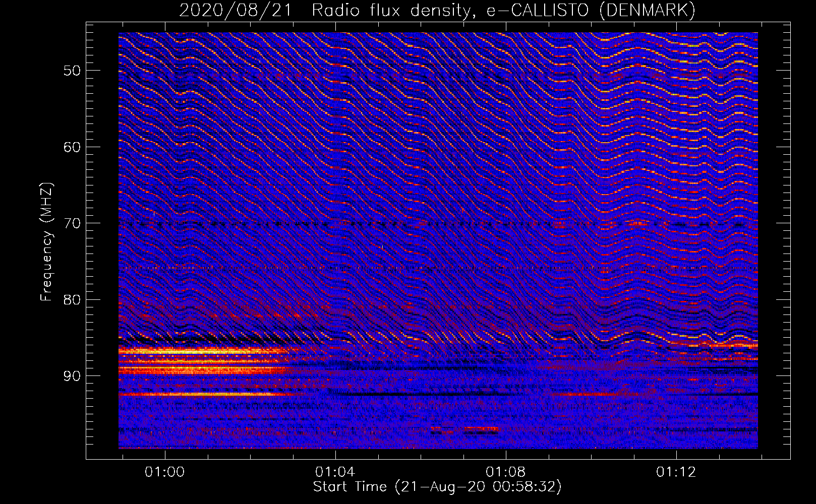Click the 01:12 time tick label

(x=676, y=472)
